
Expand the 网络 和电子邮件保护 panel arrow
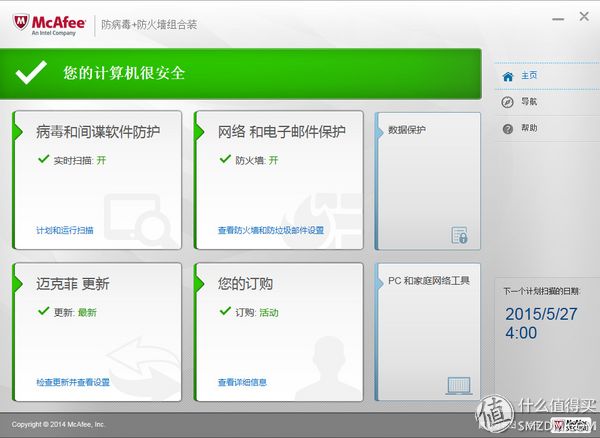click(x=199, y=132)
